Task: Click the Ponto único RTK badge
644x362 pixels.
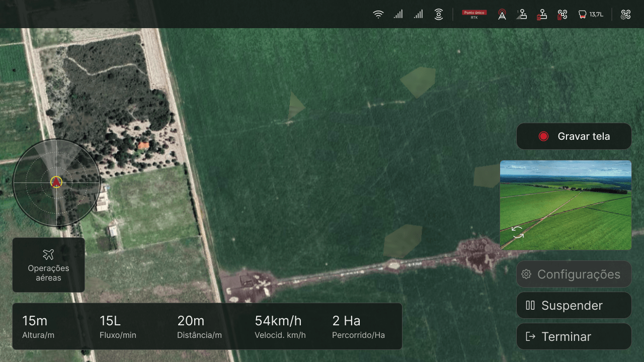Action: tap(474, 15)
